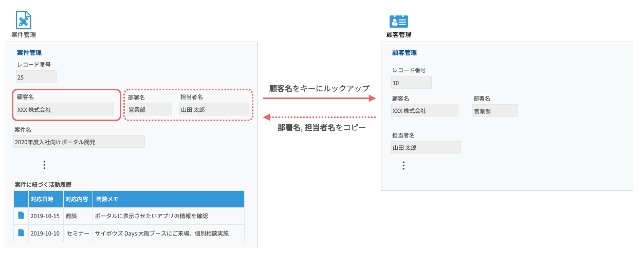Viewport: 644px width, 253px height.
Task: Click the 案件管理 panel title in blue
Action: [29, 52]
